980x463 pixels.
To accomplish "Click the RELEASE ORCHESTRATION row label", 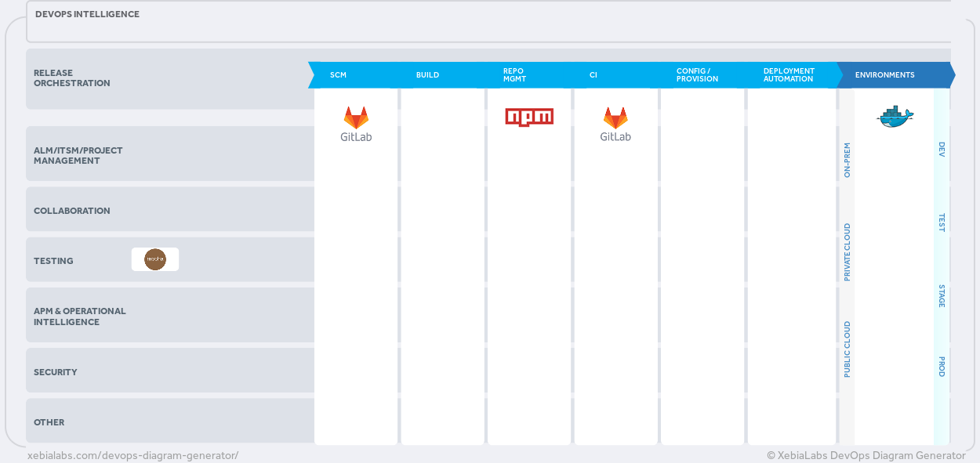I will (x=71, y=78).
